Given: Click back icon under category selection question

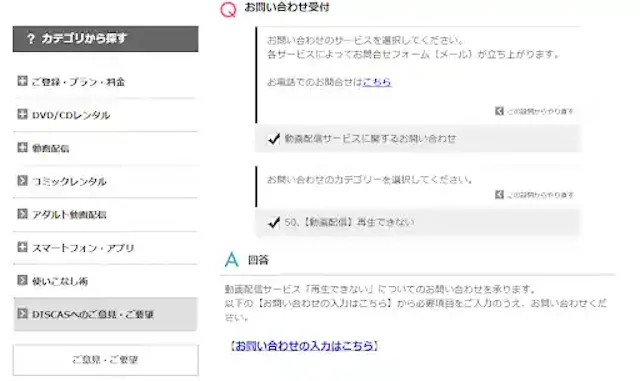Looking at the screenshot, I should coord(499,194).
